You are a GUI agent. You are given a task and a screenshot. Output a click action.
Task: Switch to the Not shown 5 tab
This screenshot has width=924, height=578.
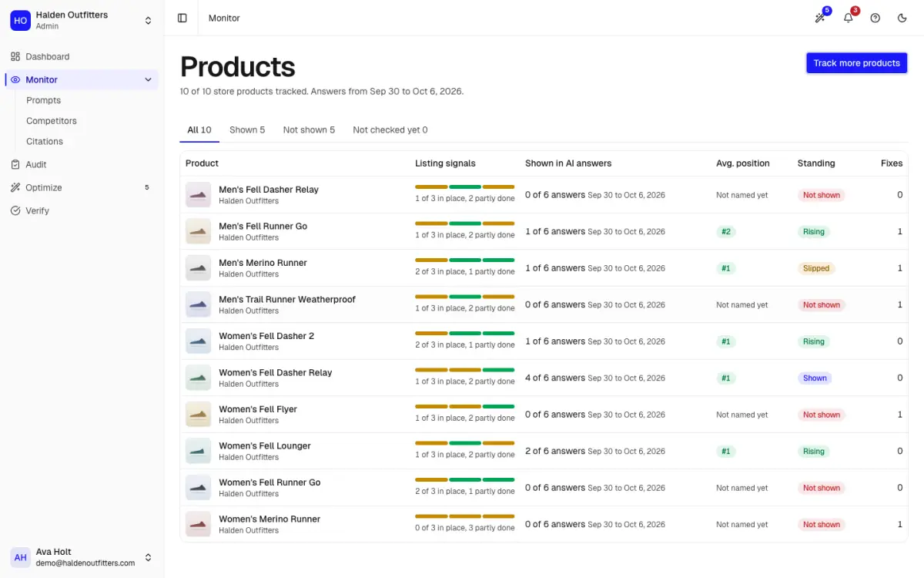309,130
